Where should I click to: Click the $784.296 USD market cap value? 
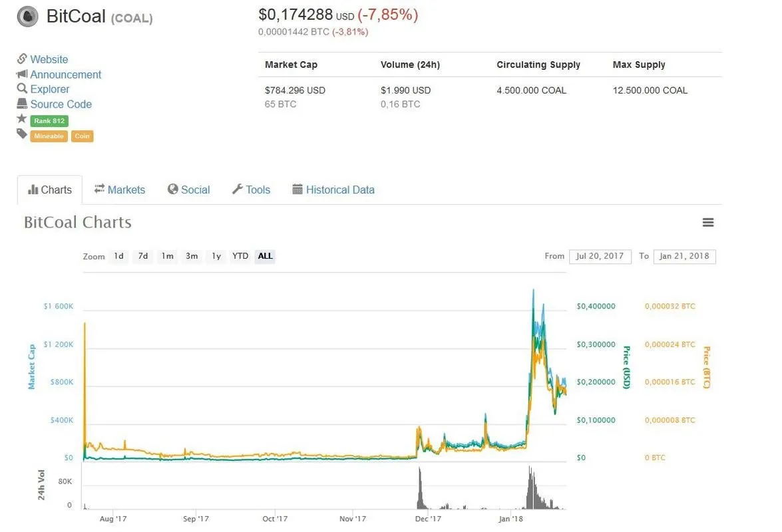pyautogui.click(x=295, y=90)
